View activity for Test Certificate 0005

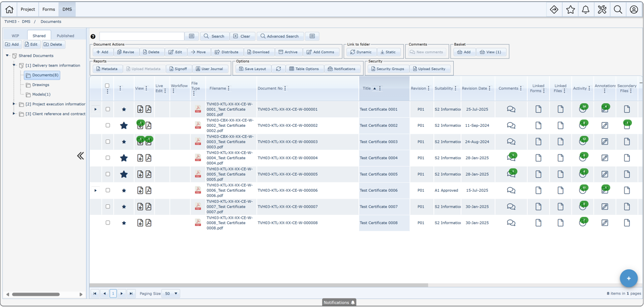point(583,174)
